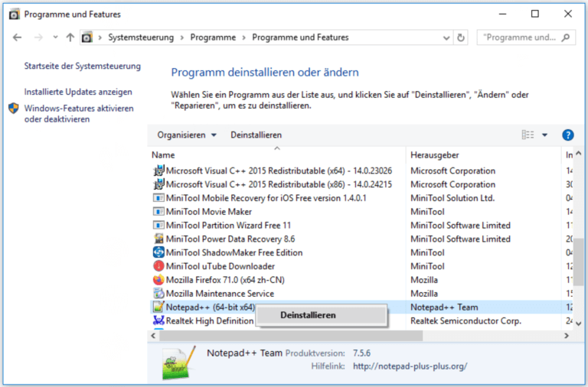Open the Organisieren dropdown menu
The width and height of the screenshot is (588, 387).
(187, 135)
